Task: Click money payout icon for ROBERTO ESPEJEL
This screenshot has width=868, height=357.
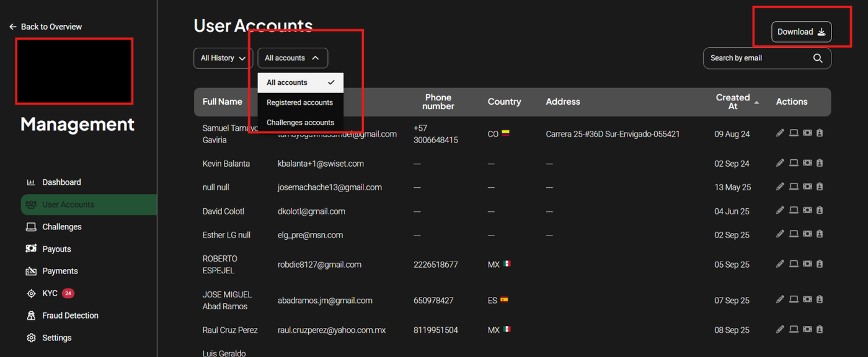Action: (807, 264)
